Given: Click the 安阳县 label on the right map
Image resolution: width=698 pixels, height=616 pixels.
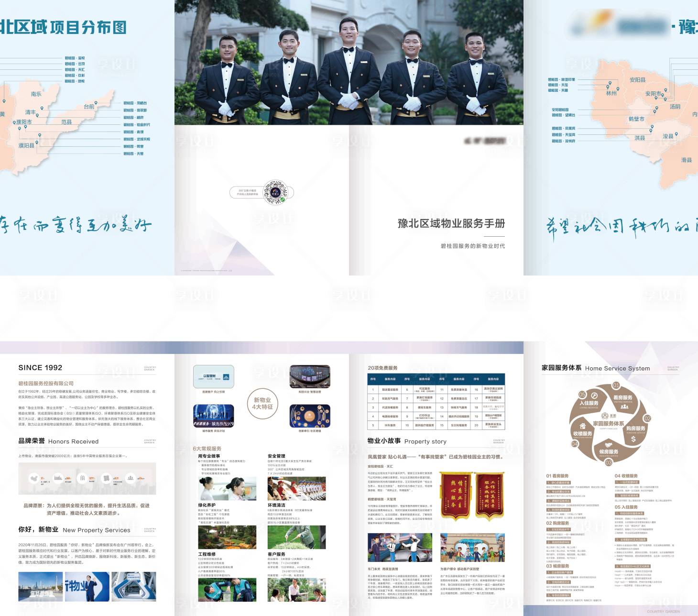Looking at the screenshot, I should (637, 80).
